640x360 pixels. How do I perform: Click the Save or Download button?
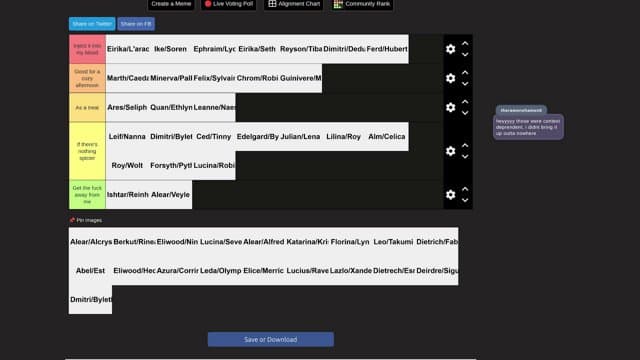coord(271,340)
